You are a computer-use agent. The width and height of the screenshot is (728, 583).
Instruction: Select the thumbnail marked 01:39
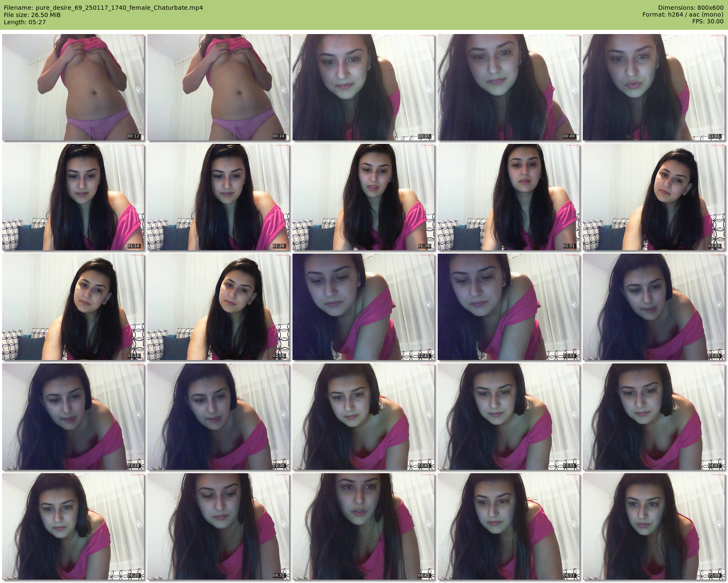(364, 197)
